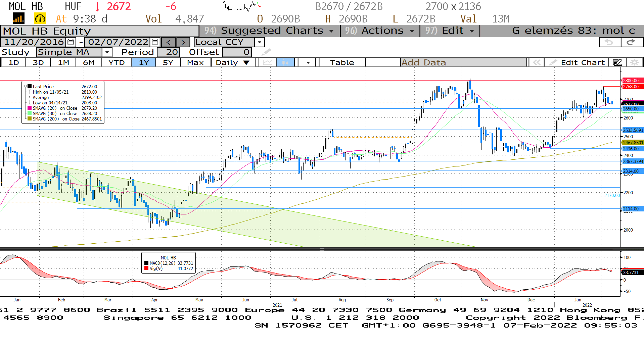Open the start date calendar picker
Viewport: 644px width, 344px height.
pyautogui.click(x=71, y=42)
